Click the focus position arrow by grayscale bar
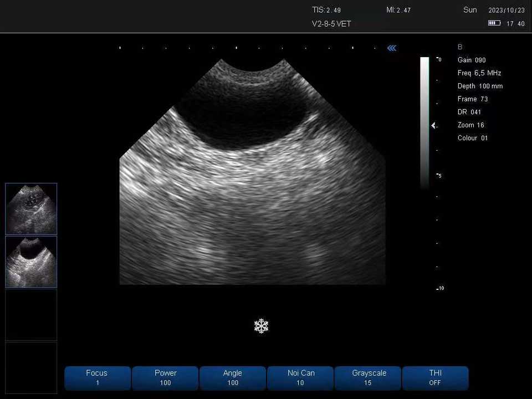Viewport: 532px width, 399px height. [x=433, y=126]
